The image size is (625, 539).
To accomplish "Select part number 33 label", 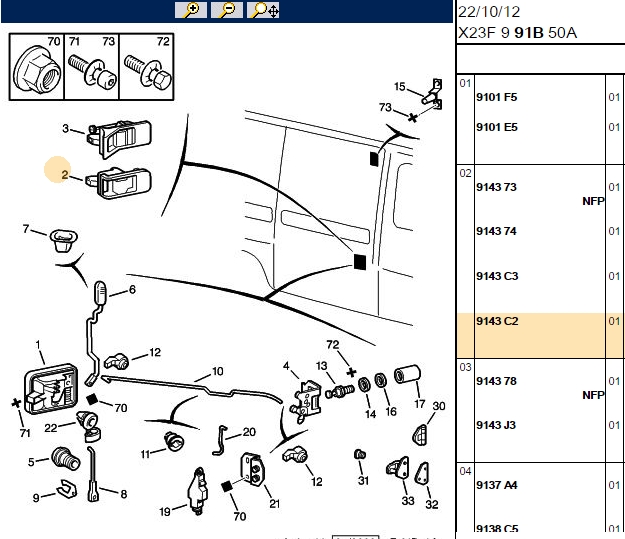I will tap(408, 500).
